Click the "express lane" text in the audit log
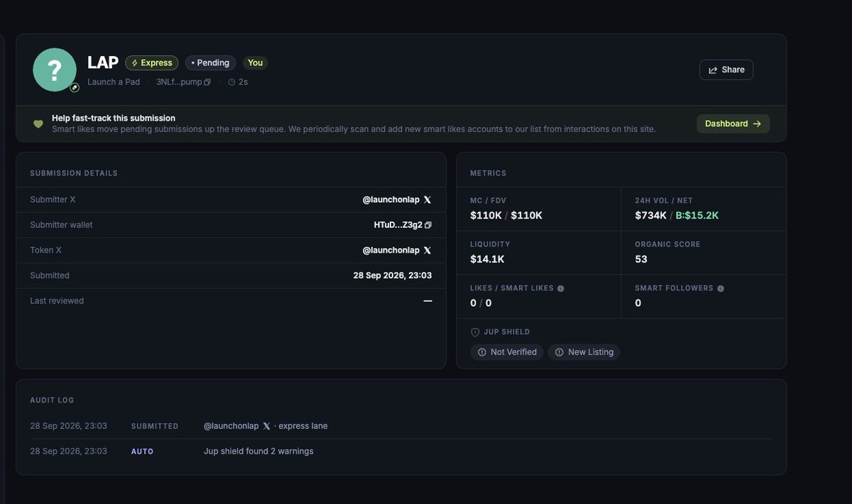Image resolution: width=852 pixels, height=504 pixels. [303, 426]
